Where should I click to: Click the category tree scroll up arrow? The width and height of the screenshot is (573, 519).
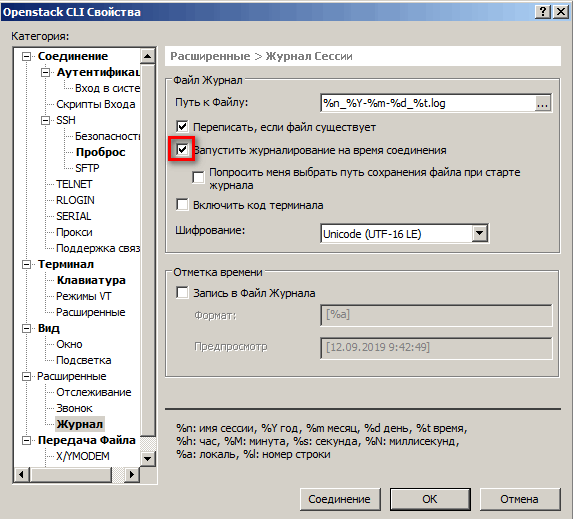(x=148, y=56)
